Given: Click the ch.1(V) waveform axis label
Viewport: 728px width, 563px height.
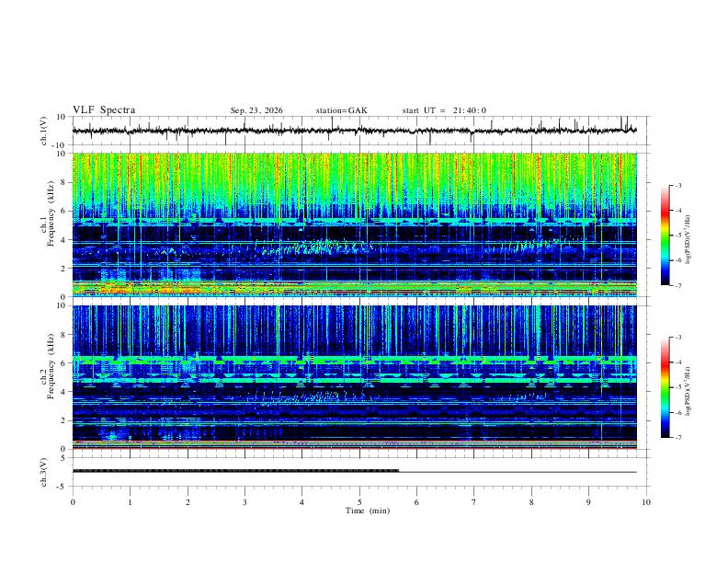Looking at the screenshot, I should tap(44, 131).
